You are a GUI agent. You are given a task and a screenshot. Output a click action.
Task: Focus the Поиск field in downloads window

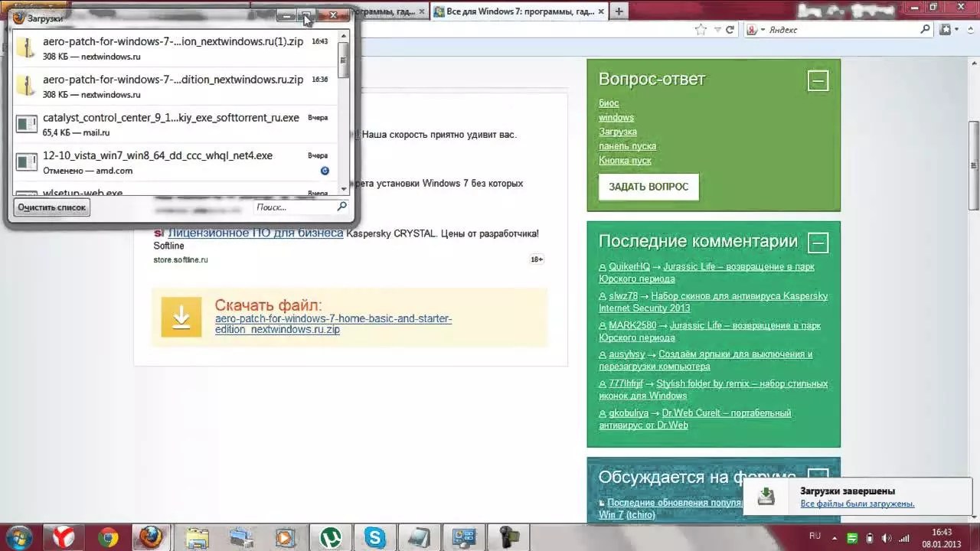(x=295, y=207)
